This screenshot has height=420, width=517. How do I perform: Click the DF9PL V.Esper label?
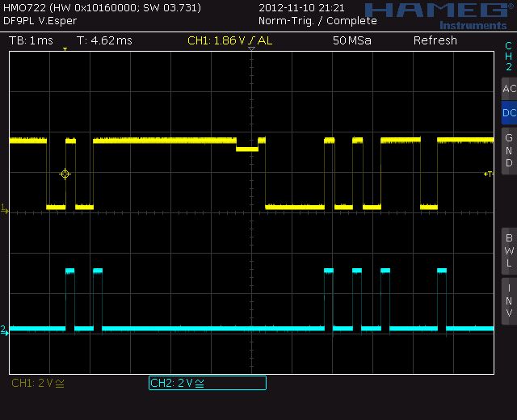[x=40, y=21]
